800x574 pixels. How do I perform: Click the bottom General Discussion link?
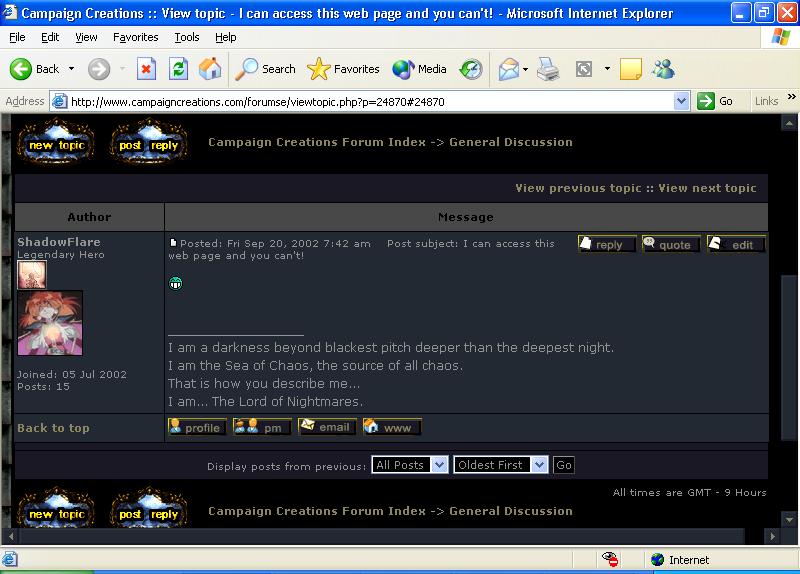[x=511, y=511]
